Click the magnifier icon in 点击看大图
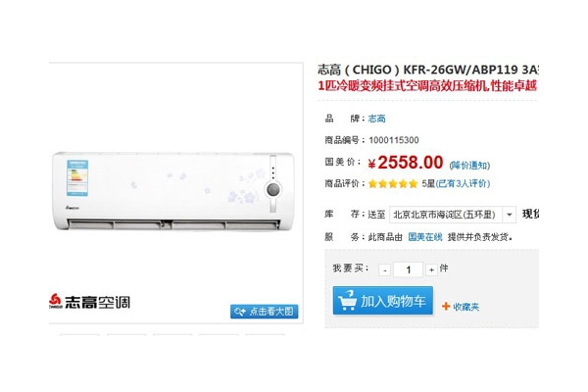 (240, 312)
